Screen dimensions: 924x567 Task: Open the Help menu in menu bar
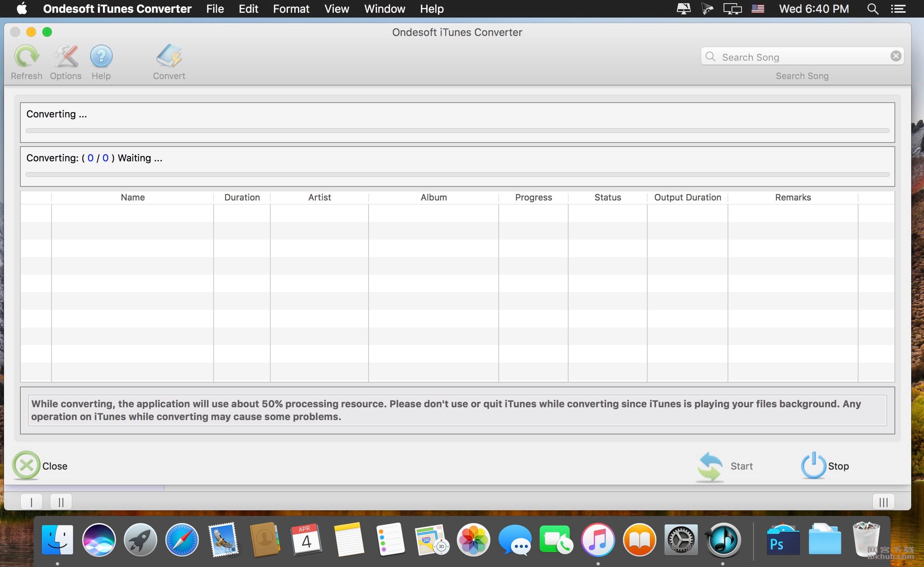(432, 9)
